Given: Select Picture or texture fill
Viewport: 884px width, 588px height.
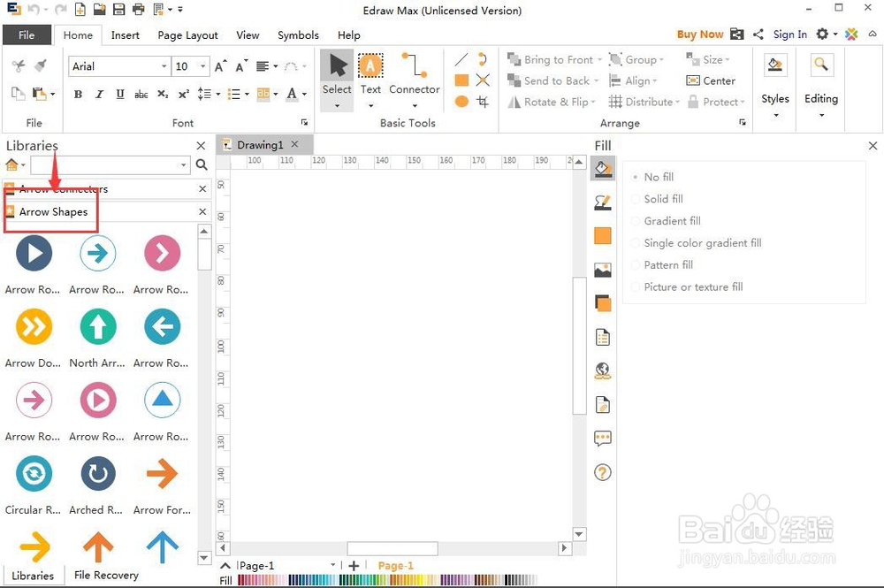Looking at the screenshot, I should point(687,287).
